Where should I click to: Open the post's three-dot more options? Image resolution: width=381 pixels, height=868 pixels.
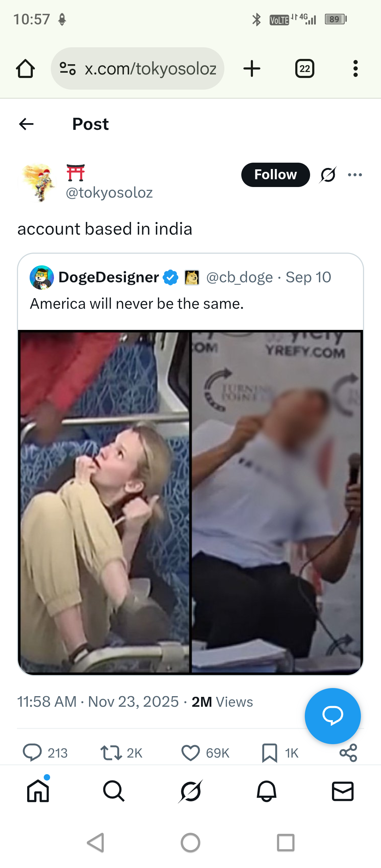pyautogui.click(x=355, y=175)
